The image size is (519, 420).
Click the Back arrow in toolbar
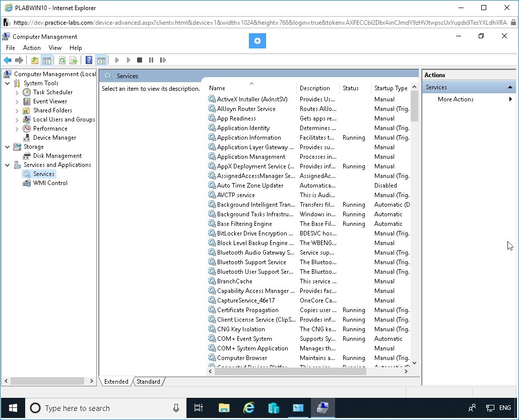tap(7, 60)
